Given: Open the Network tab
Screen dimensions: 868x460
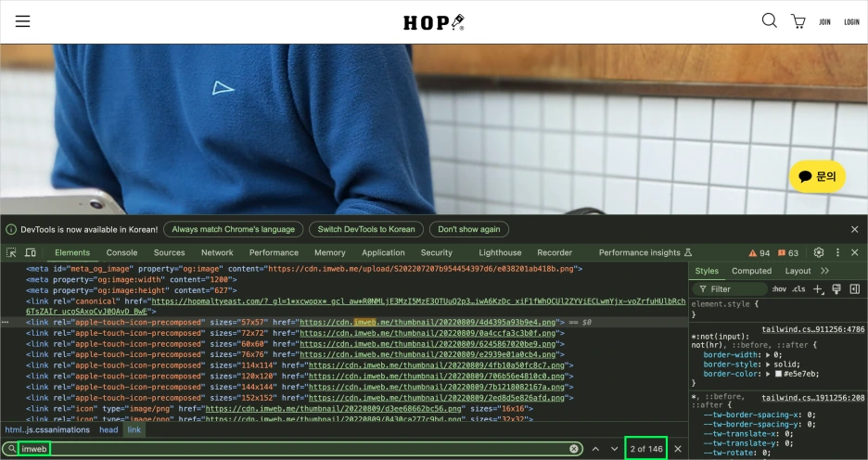Looking at the screenshot, I should [217, 252].
